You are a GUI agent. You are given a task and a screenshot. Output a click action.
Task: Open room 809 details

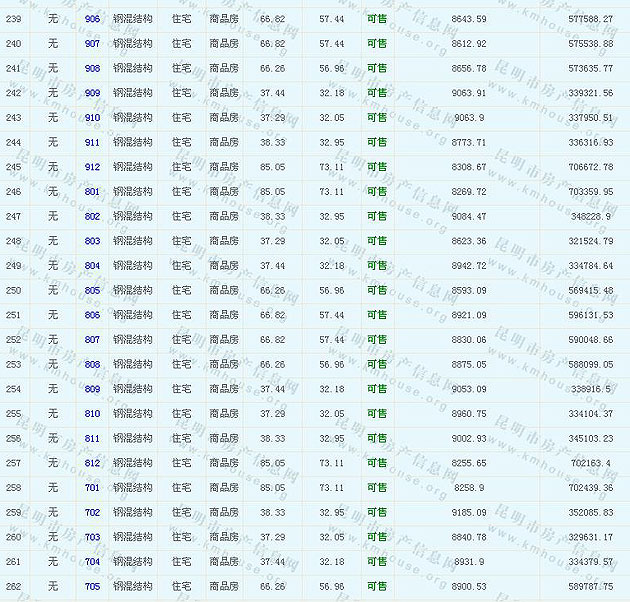tap(92, 389)
